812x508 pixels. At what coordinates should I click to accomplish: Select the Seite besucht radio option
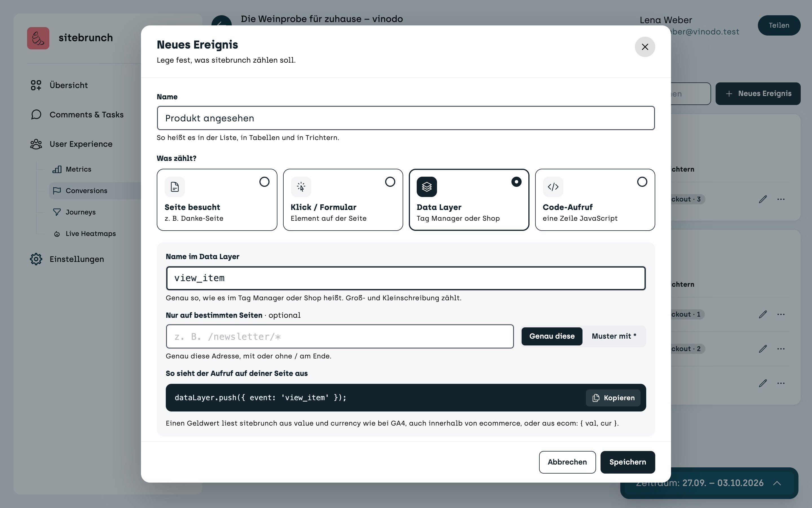[264, 182]
